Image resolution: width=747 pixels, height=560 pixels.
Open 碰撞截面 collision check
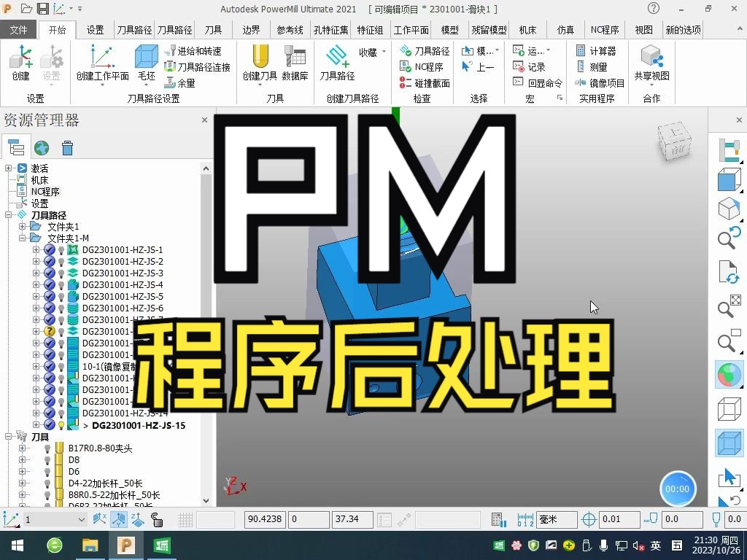pos(425,83)
